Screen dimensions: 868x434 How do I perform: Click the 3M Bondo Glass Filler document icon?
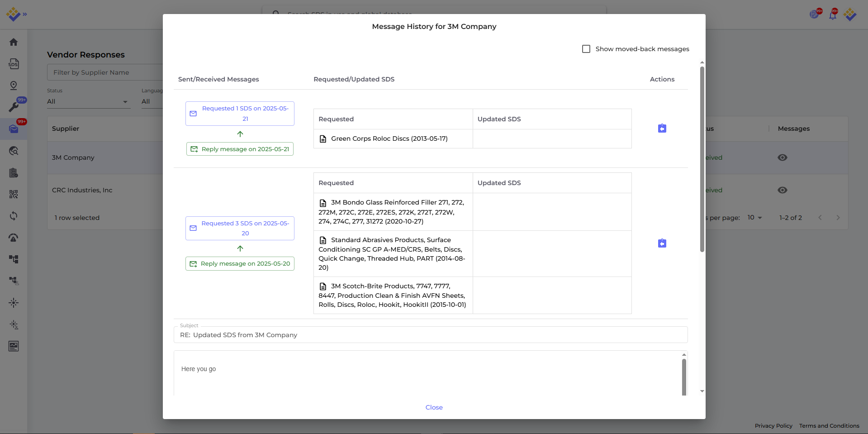[x=323, y=203]
